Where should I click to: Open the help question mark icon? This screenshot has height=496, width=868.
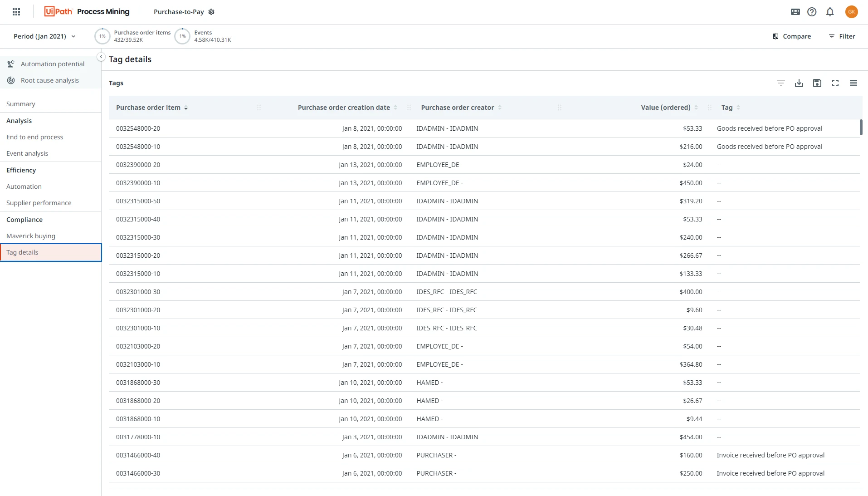click(x=812, y=12)
